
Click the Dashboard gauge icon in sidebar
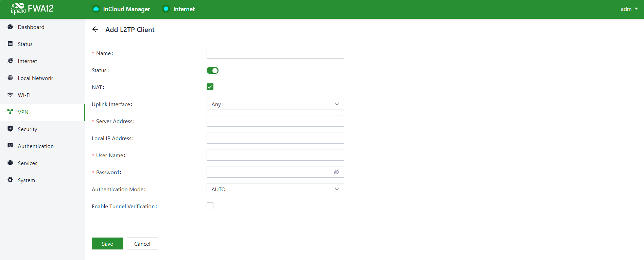[x=10, y=27]
